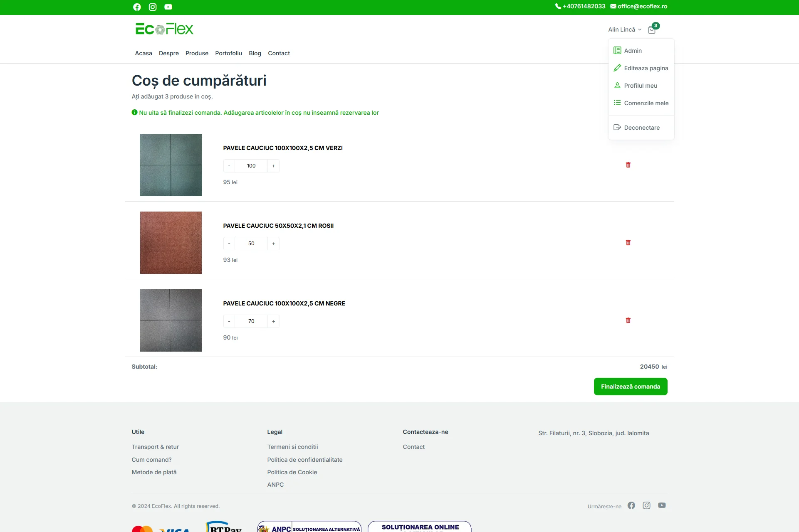Remove Pavele Cauciuc Negre using trash icon
This screenshot has width=799, height=532.
(628, 320)
